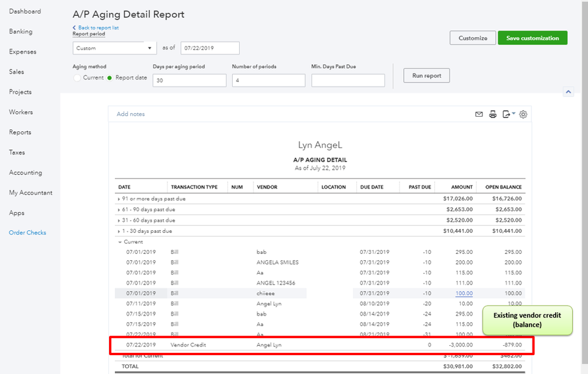This screenshot has height=374, width=588.
Task: Select the Current aging method radio
Action: click(x=77, y=78)
